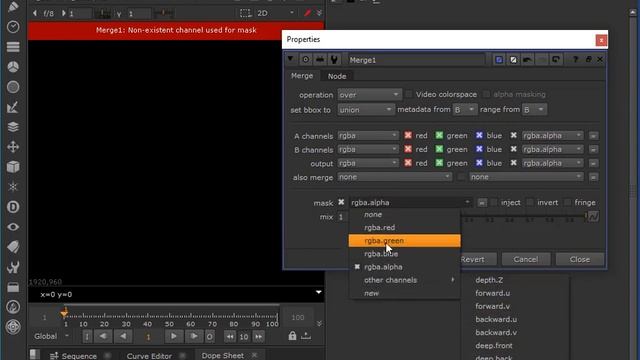
Task: Click the Merge1 wrench presets icon
Action: pyautogui.click(x=334, y=60)
